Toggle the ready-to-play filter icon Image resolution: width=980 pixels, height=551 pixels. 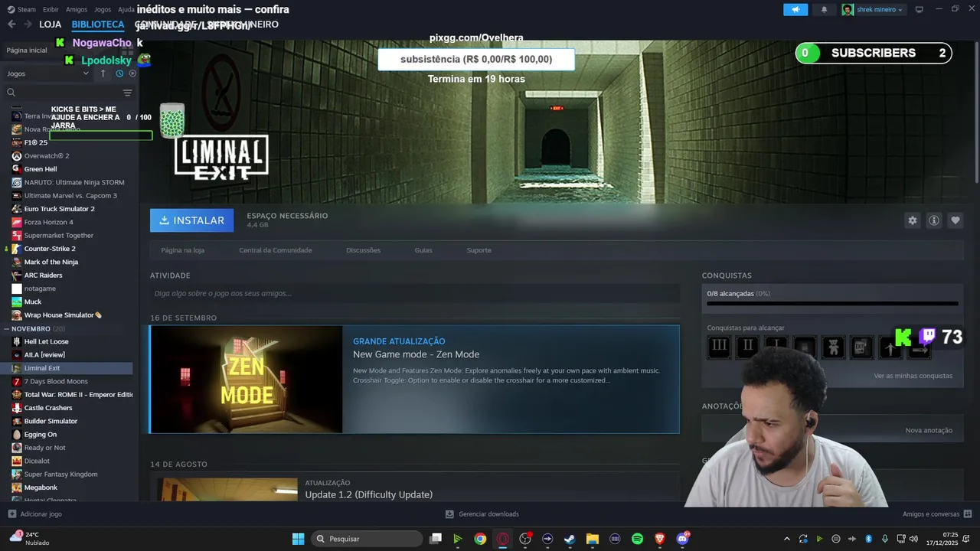(132, 73)
